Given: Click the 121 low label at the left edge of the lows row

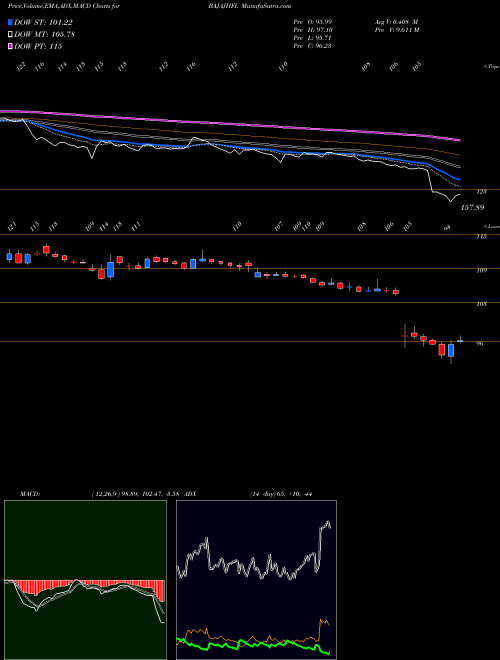Looking at the screenshot, I should (11, 228).
